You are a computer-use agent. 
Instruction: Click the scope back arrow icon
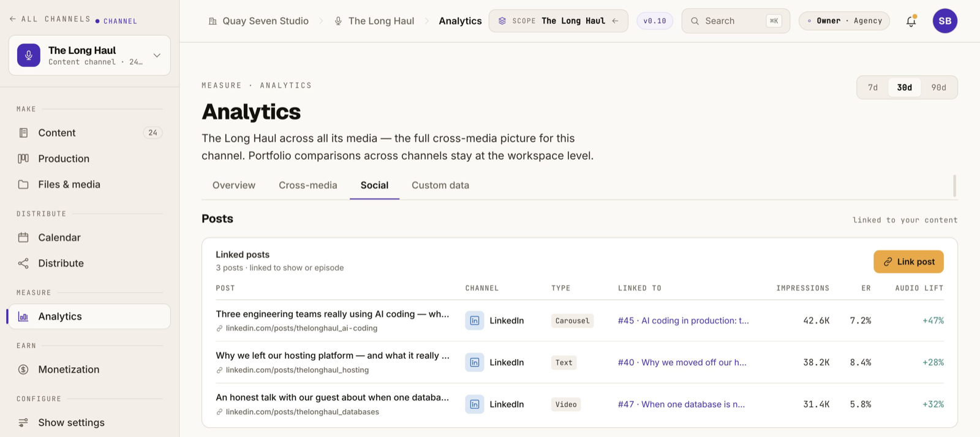[615, 21]
